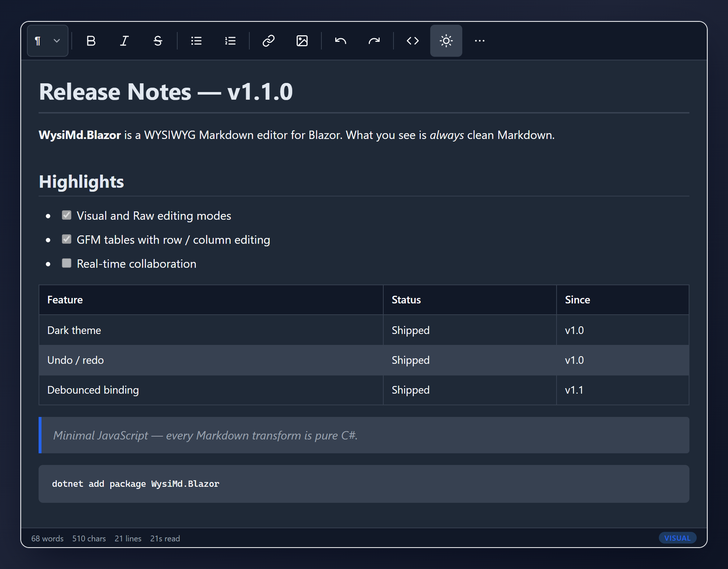Click the v1.1 table cell
Viewport: 728px width, 569px height.
(x=622, y=390)
